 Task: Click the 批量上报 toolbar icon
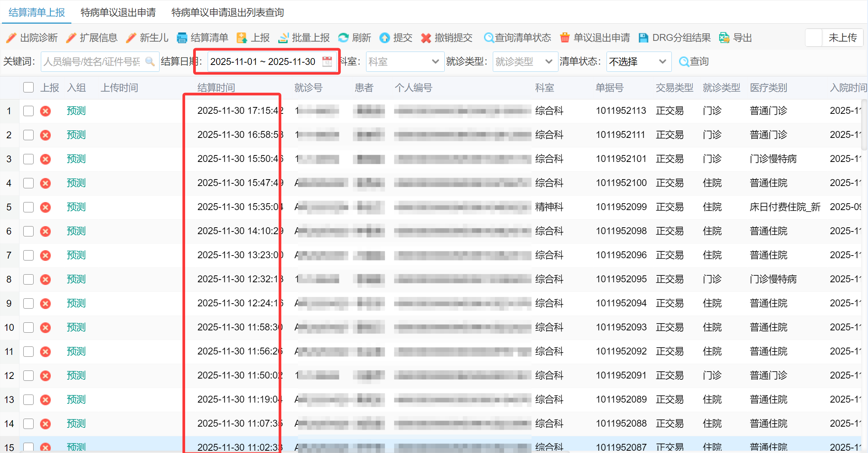point(283,38)
